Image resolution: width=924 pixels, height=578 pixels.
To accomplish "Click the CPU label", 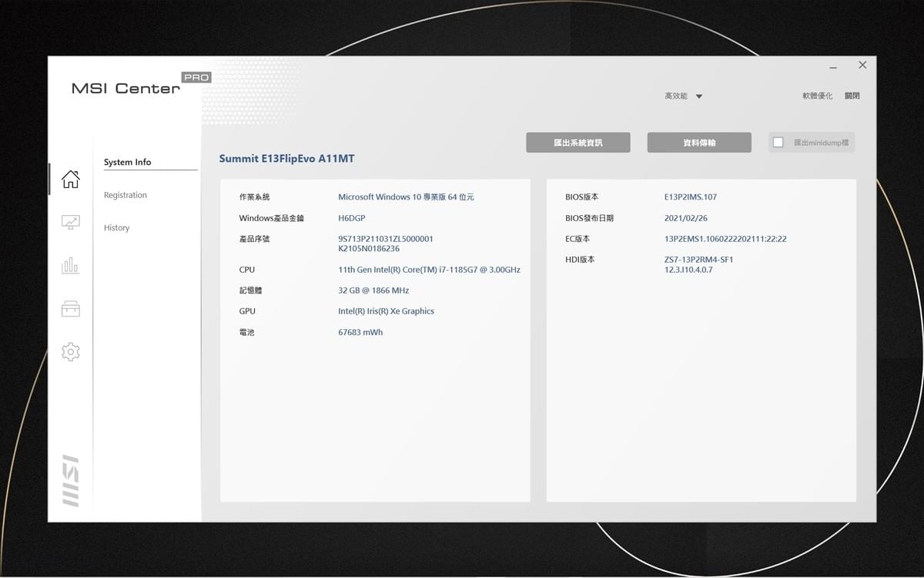I will click(246, 270).
